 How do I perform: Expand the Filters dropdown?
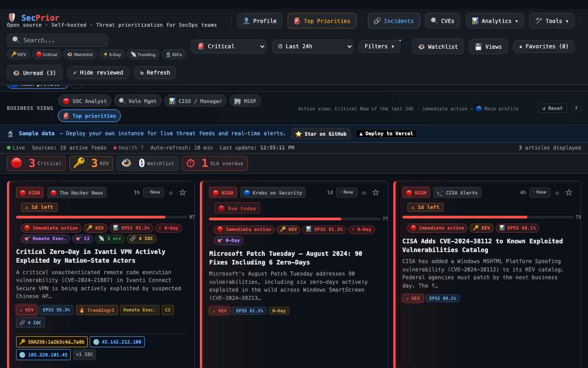click(x=379, y=46)
